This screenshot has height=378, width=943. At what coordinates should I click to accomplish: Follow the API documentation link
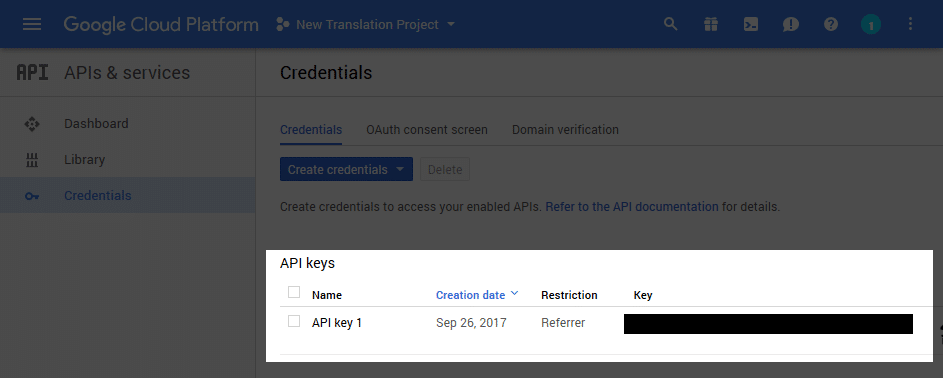tap(632, 207)
